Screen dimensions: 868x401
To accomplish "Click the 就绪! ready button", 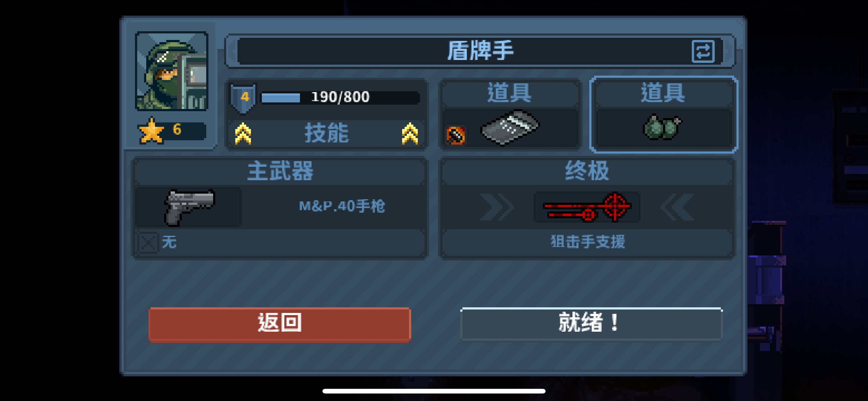I will coord(591,323).
